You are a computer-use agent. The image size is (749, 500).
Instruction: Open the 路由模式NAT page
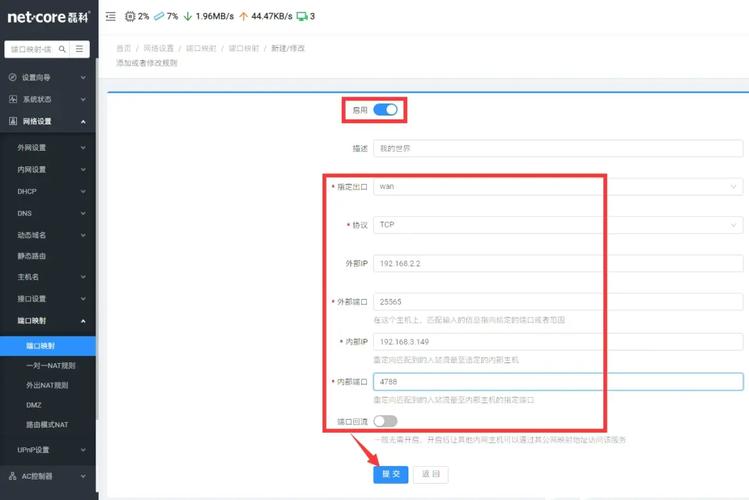(48, 425)
